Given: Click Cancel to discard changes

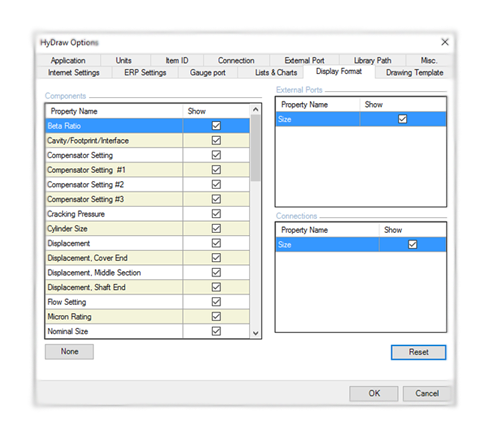Looking at the screenshot, I should coord(427,393).
